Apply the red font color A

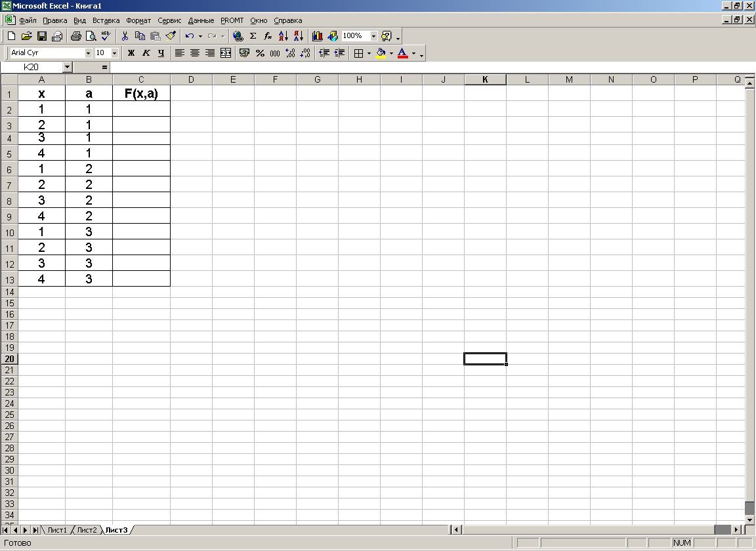403,53
